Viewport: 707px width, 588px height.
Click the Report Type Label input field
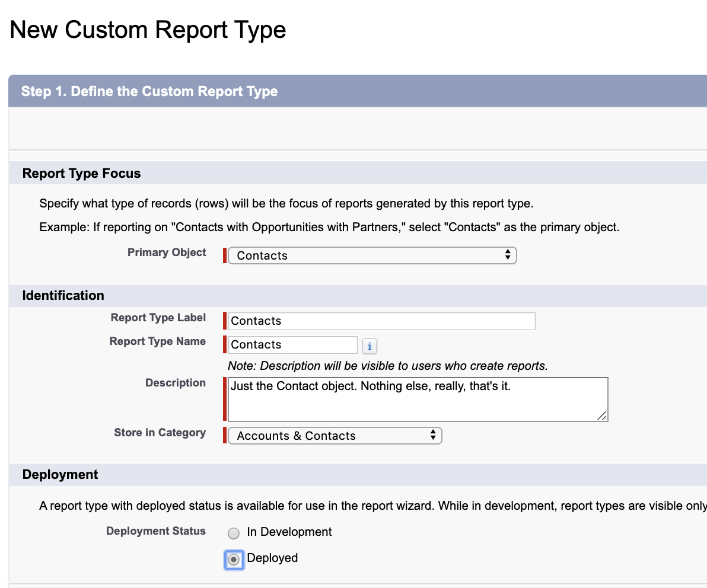pyautogui.click(x=381, y=321)
